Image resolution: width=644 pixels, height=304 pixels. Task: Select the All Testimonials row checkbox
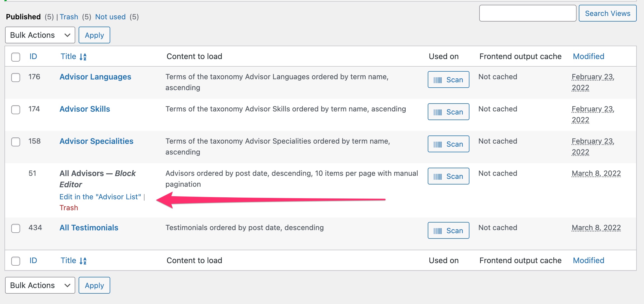(x=16, y=228)
